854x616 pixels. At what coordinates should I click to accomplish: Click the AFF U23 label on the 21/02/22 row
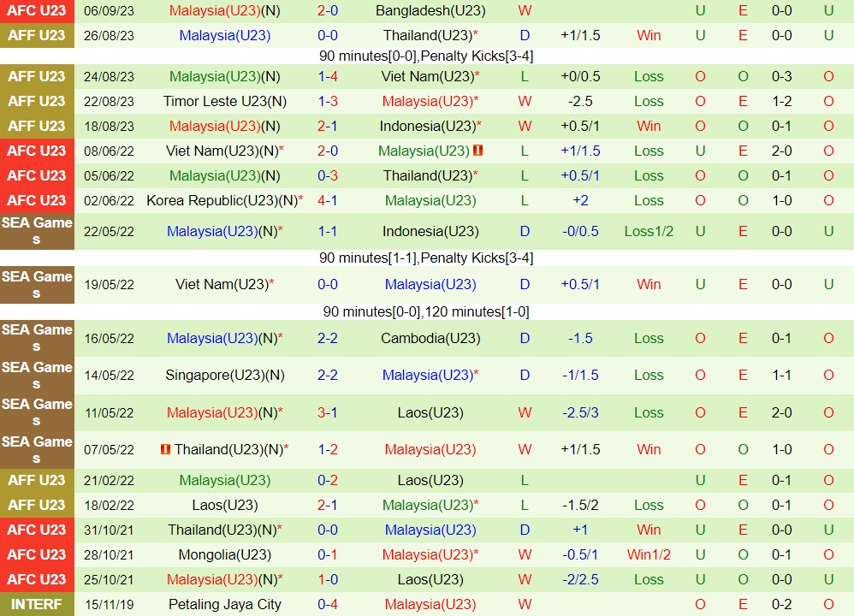37,480
